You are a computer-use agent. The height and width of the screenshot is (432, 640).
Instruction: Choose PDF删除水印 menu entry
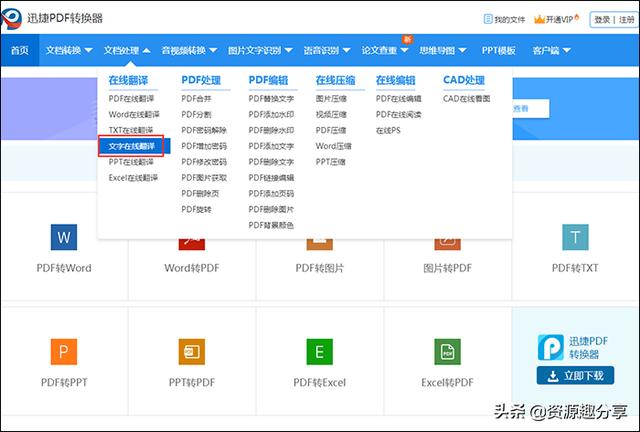tap(271, 130)
